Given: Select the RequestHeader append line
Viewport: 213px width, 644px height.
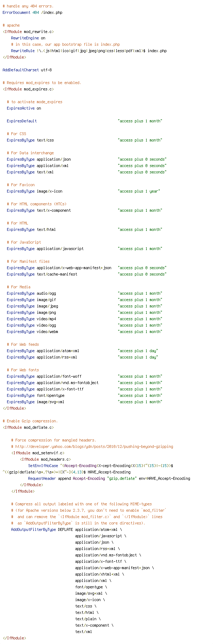Looking at the screenshot, I should coord(109,478).
